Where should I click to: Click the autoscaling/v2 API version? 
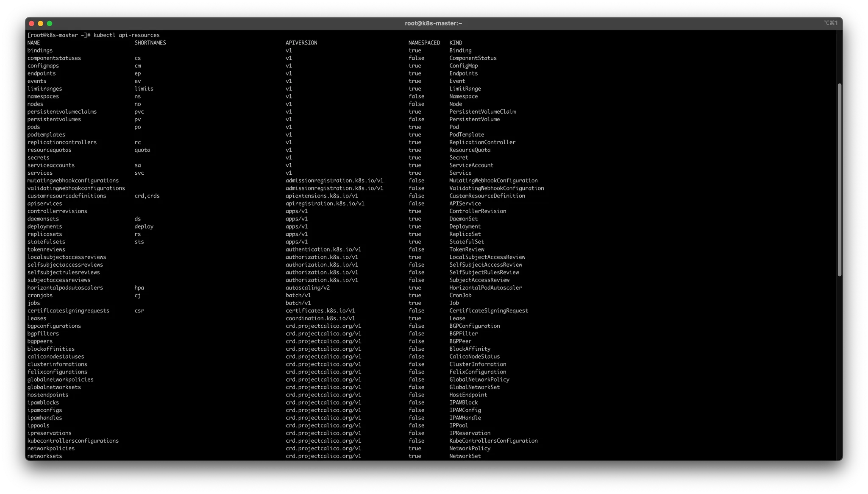point(307,288)
